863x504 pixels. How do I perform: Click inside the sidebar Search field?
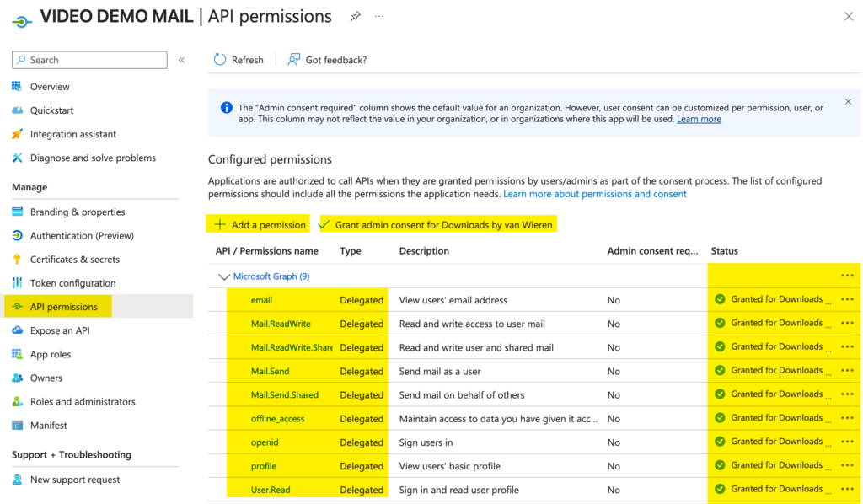point(88,59)
